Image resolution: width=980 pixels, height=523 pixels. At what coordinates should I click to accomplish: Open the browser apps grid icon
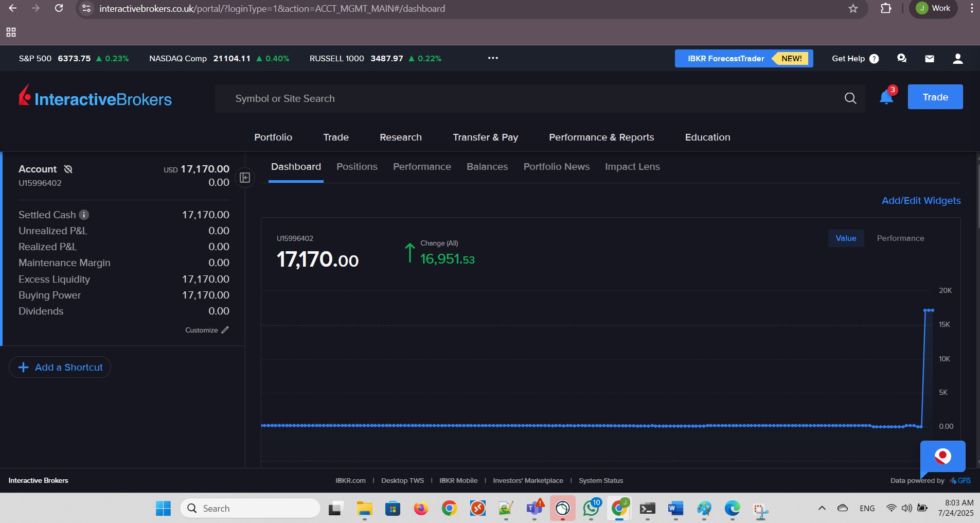click(11, 32)
